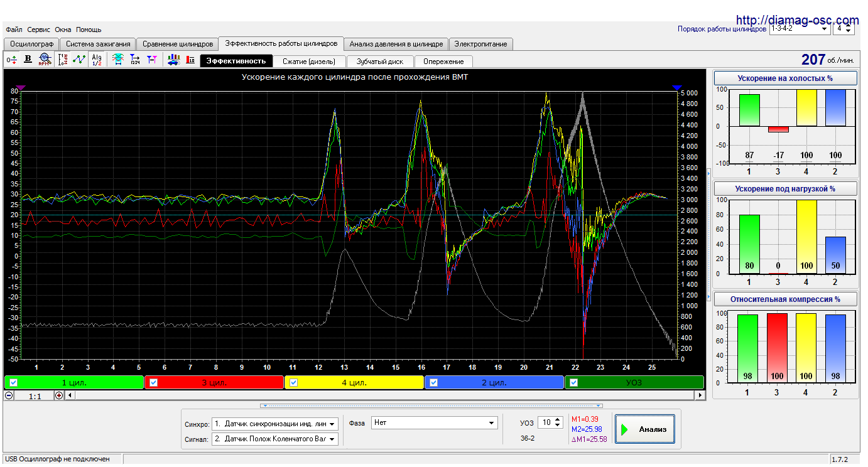
Task: Select the Эффективность sub-tab
Action: (236, 61)
